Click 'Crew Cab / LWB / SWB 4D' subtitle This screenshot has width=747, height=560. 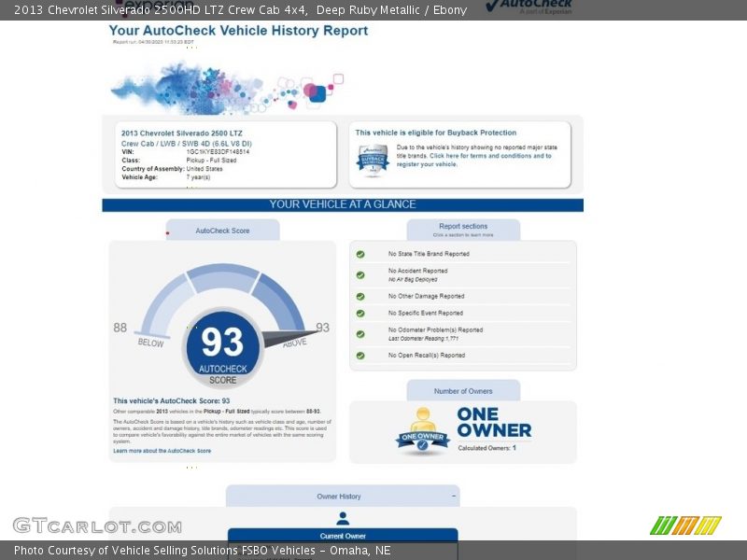point(186,144)
